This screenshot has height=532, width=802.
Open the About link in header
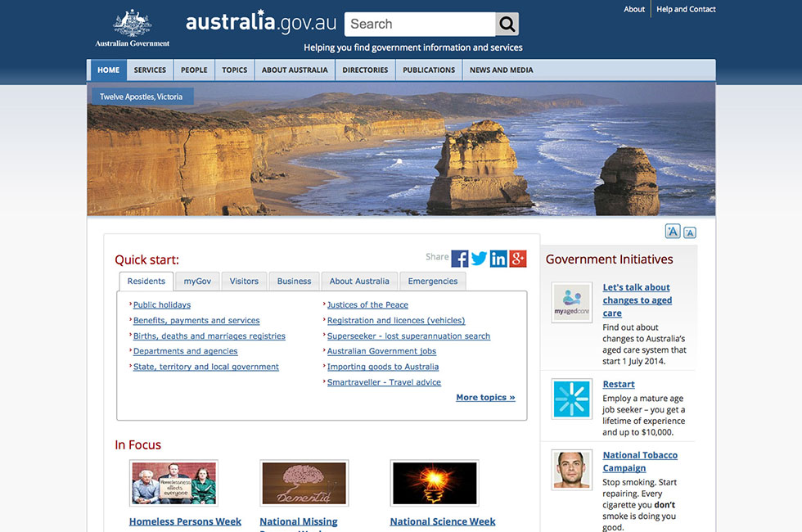[634, 9]
